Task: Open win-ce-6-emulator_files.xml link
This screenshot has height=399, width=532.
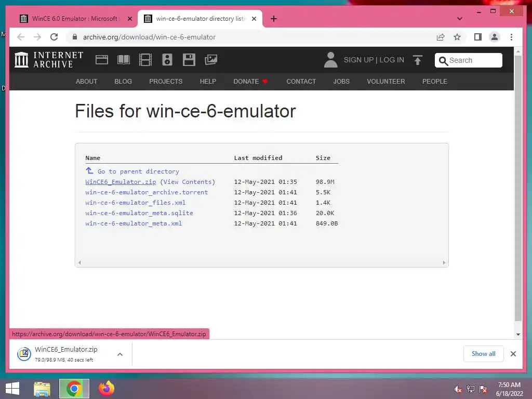Action: [x=136, y=203]
